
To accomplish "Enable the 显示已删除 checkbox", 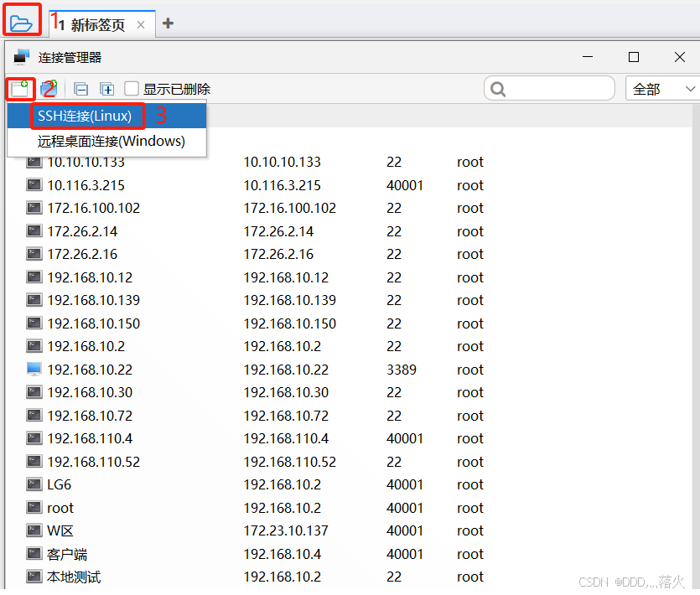I will [131, 89].
